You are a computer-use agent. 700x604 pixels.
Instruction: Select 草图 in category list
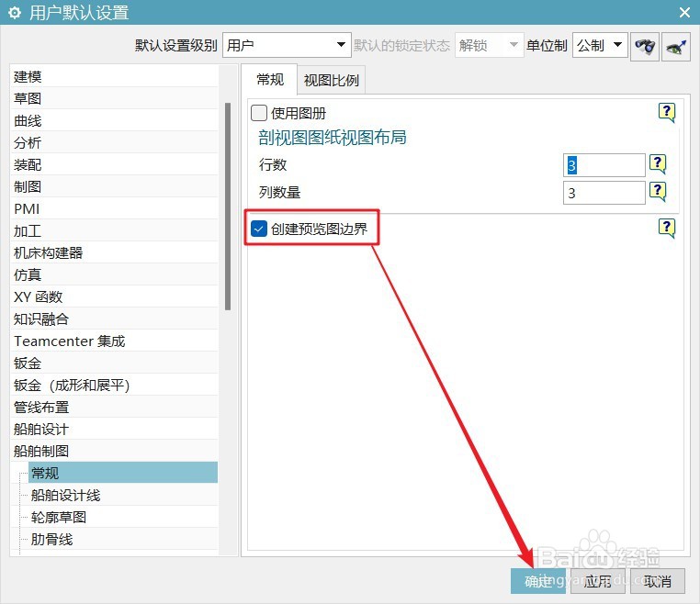[x=114, y=98]
